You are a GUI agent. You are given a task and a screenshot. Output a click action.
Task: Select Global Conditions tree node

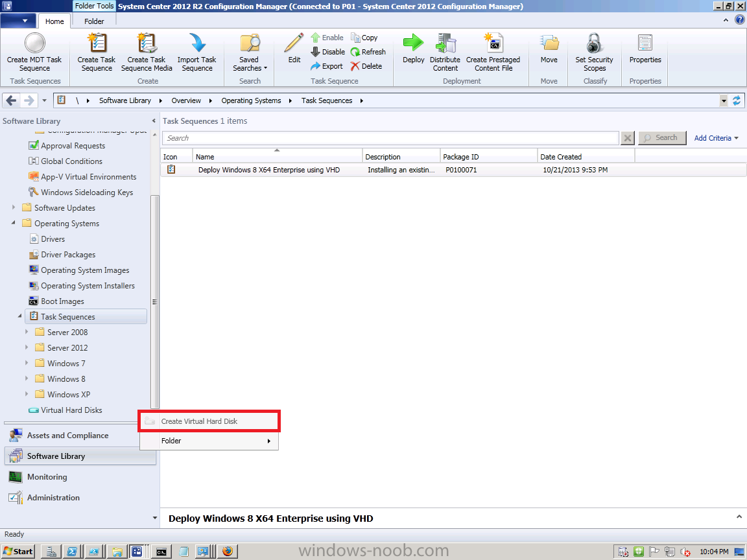pos(71,161)
